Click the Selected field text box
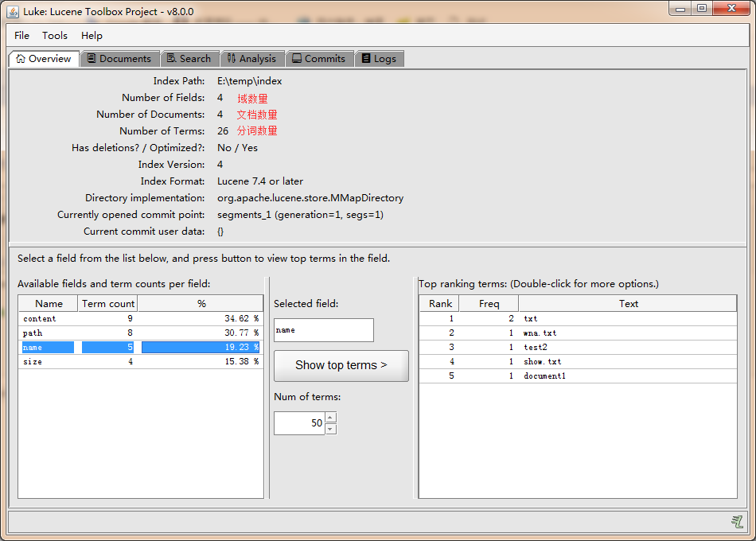756x541 pixels. point(324,330)
